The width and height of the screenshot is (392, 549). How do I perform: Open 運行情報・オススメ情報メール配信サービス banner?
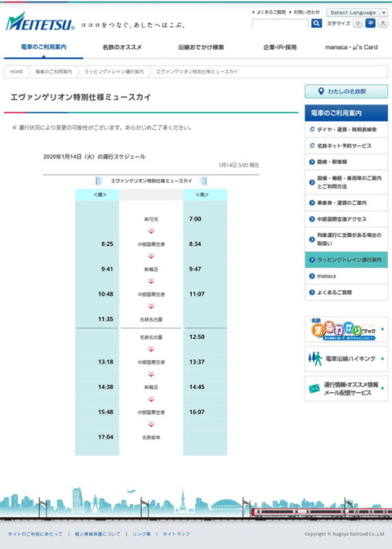click(346, 389)
